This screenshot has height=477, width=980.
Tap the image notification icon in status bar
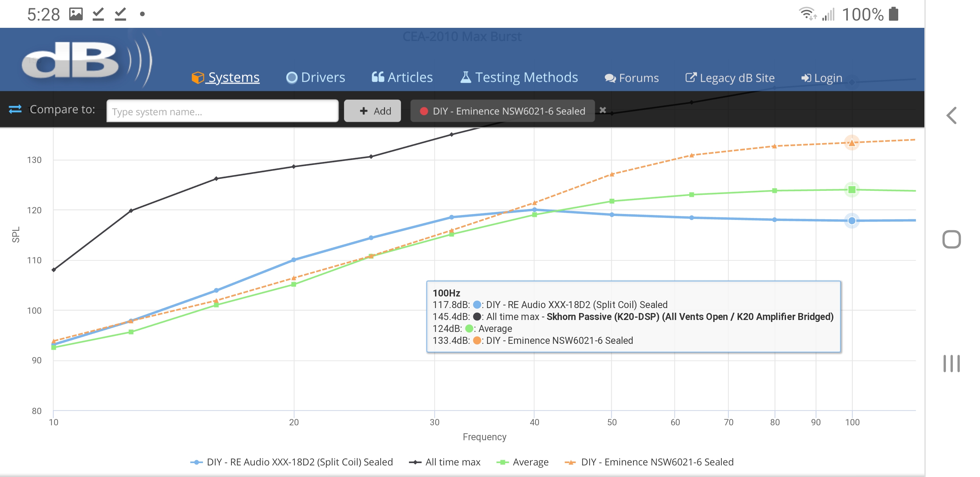76,14
